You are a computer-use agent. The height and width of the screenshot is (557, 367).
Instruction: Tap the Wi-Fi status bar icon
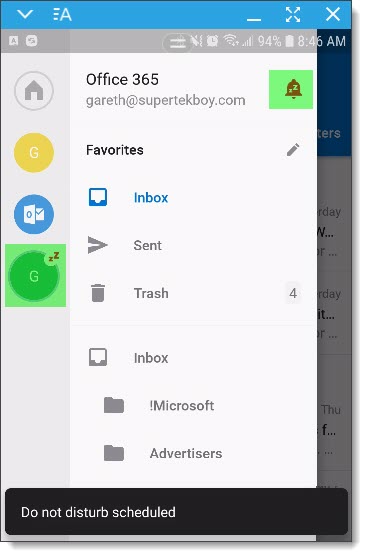[231, 41]
